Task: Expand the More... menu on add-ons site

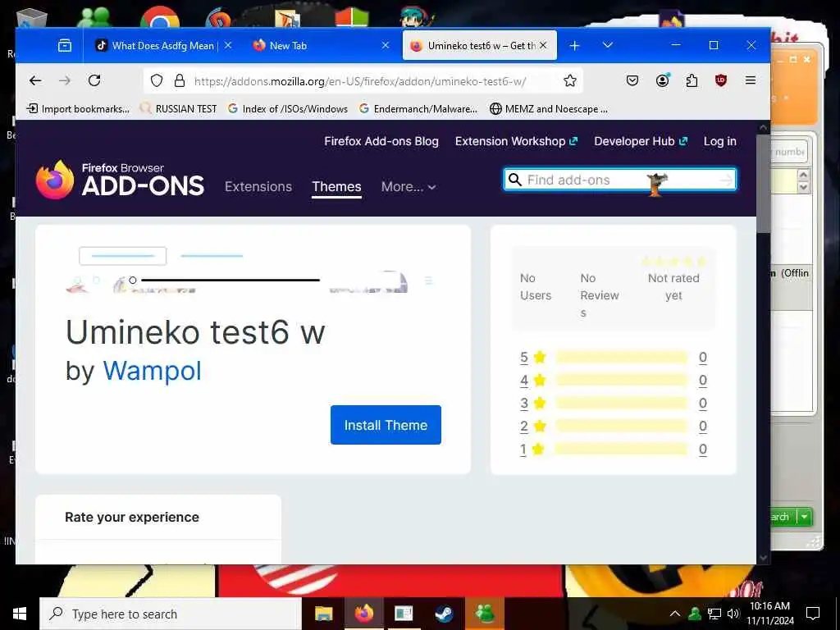Action: 409,186
